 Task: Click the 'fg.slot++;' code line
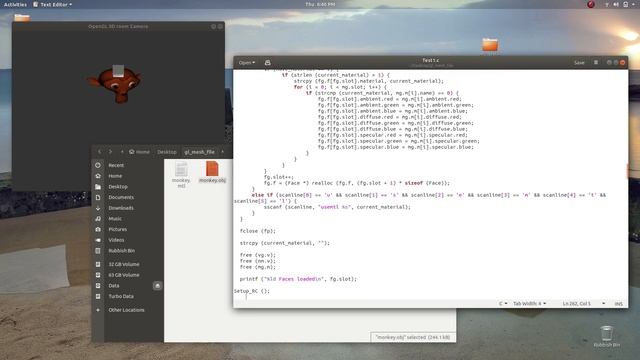278,177
